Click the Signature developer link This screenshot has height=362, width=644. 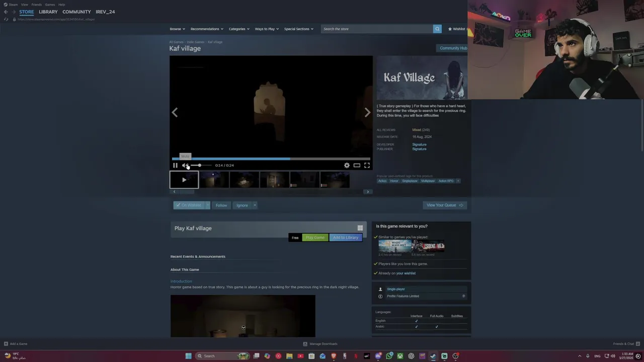(419, 144)
